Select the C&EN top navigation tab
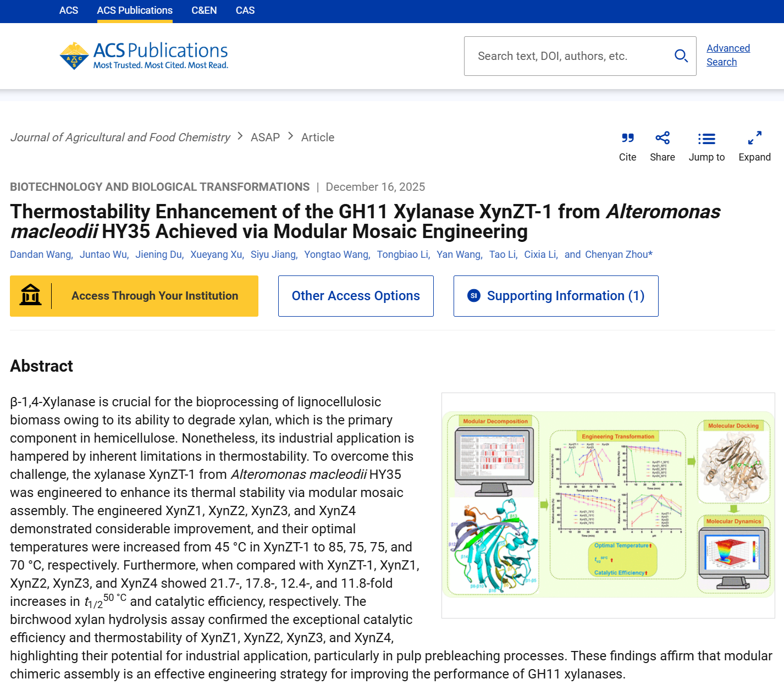 tap(204, 10)
